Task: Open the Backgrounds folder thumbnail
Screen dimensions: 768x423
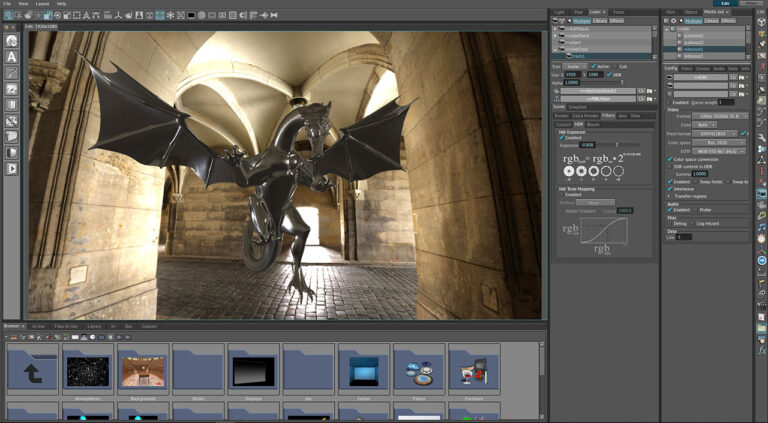Action: (x=142, y=371)
